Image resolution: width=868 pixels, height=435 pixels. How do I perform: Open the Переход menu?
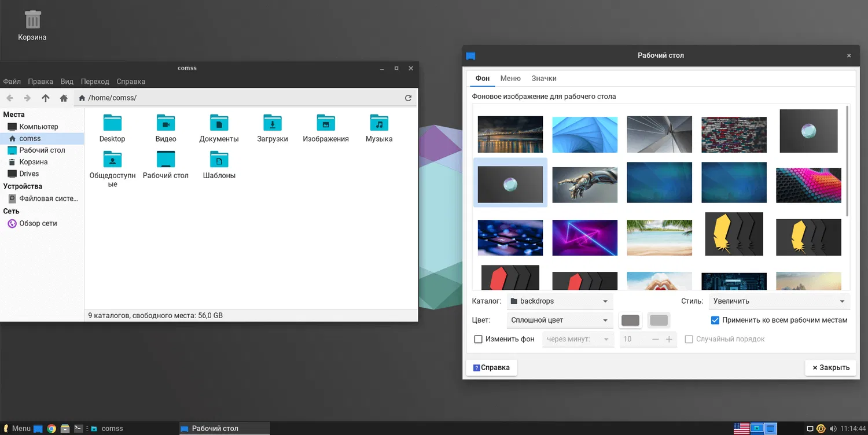coord(95,82)
